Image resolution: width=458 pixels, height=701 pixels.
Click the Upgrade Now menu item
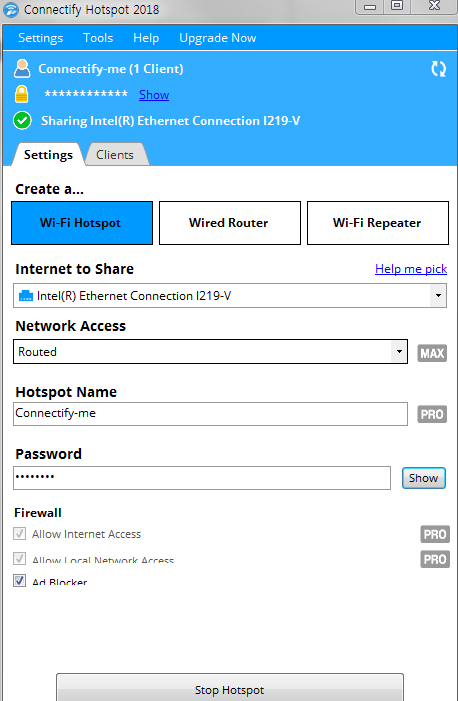coord(217,38)
